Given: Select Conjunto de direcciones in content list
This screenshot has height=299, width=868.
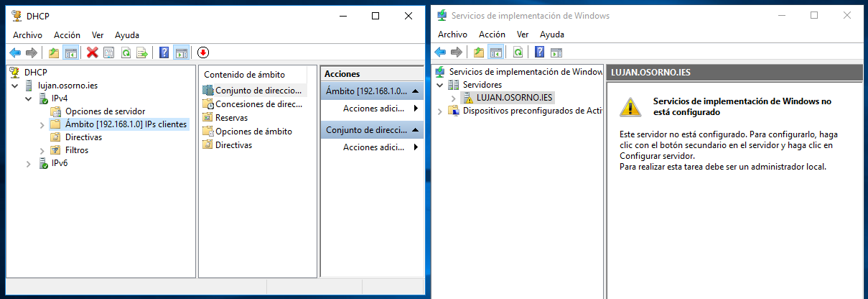Looking at the screenshot, I should pos(259,91).
